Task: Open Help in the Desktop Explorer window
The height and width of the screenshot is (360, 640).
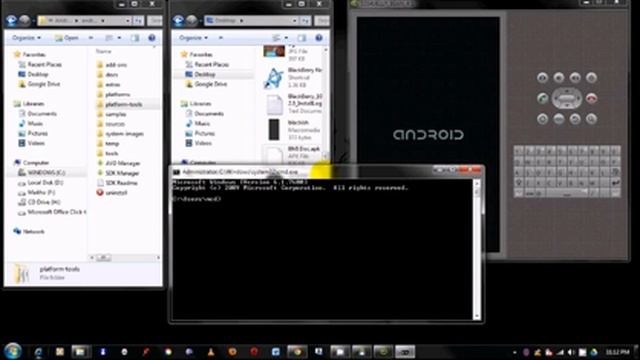Action: (319, 38)
